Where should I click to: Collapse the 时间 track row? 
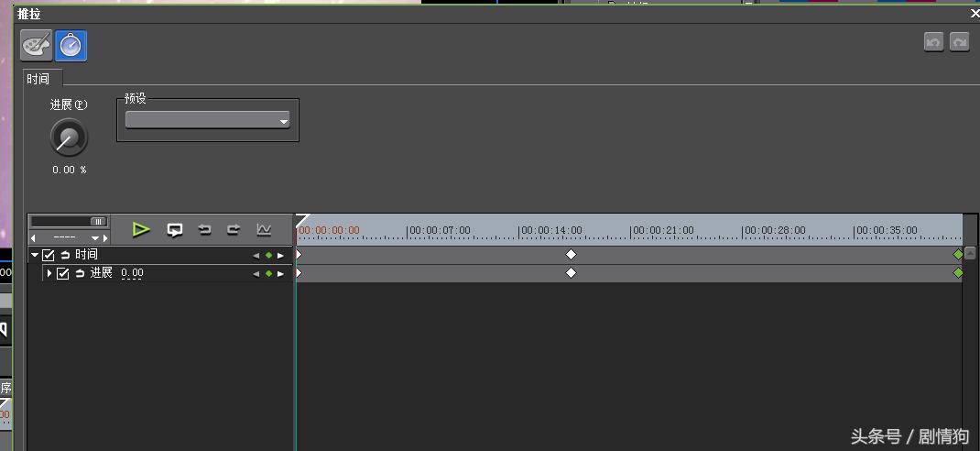tap(35, 255)
